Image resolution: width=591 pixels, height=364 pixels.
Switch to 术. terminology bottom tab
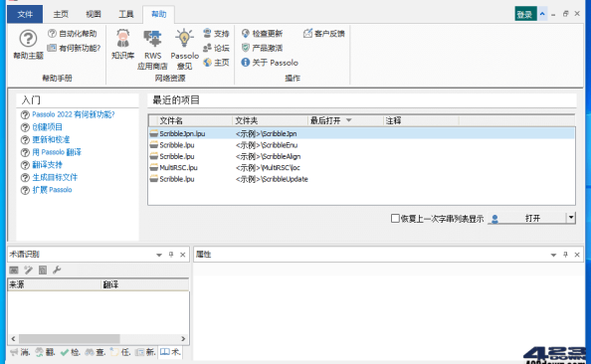[x=170, y=352]
